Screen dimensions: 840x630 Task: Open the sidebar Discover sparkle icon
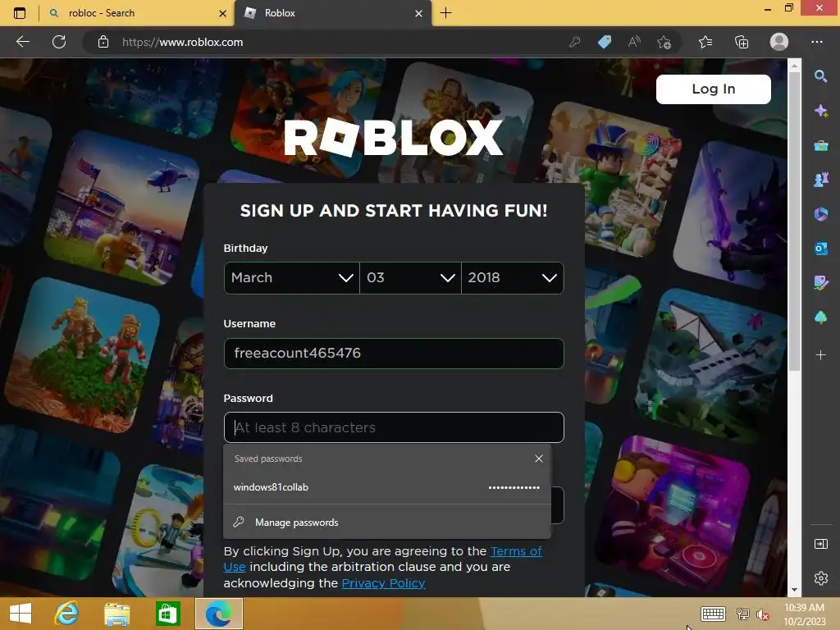point(820,111)
